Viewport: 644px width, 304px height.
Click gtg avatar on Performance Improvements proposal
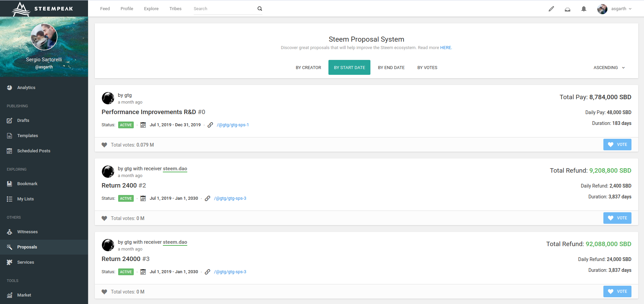coord(108,98)
